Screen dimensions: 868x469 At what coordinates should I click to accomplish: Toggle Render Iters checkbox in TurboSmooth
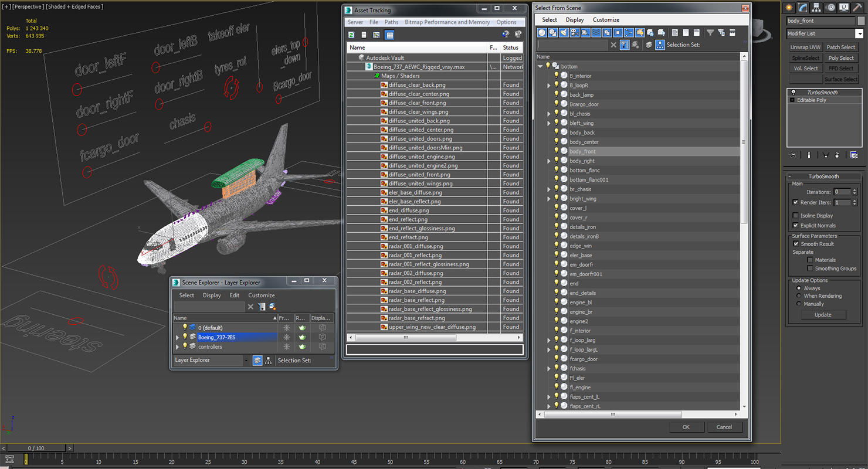(795, 202)
